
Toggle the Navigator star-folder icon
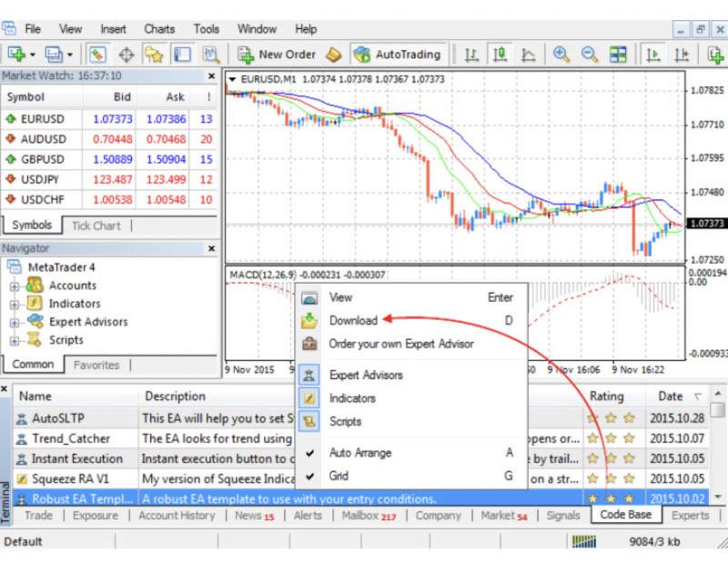click(154, 55)
